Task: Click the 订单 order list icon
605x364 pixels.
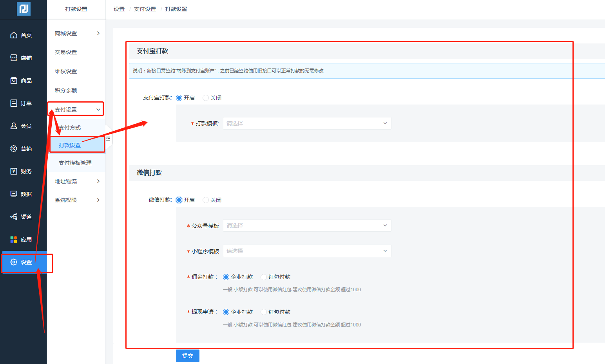Action: point(14,103)
